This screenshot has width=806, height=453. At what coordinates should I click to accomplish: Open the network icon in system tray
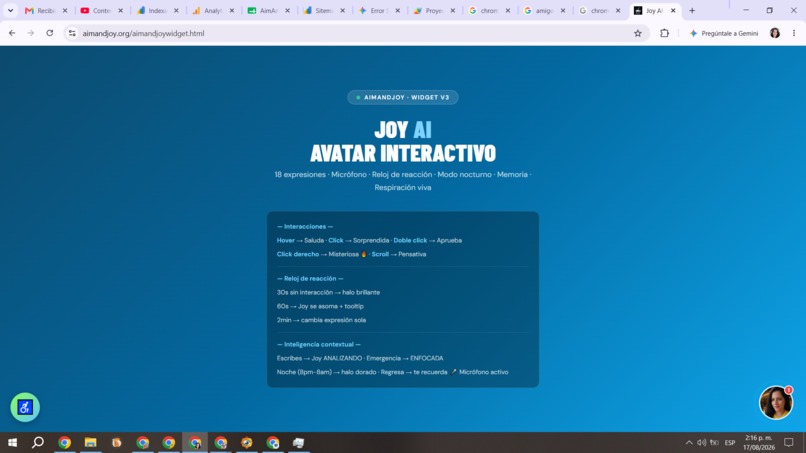pos(714,443)
